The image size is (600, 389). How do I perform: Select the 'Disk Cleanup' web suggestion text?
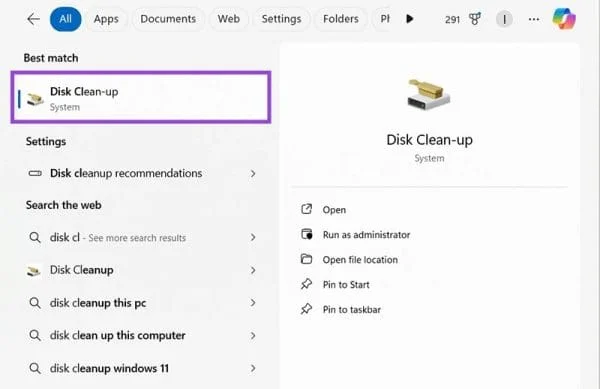point(82,270)
